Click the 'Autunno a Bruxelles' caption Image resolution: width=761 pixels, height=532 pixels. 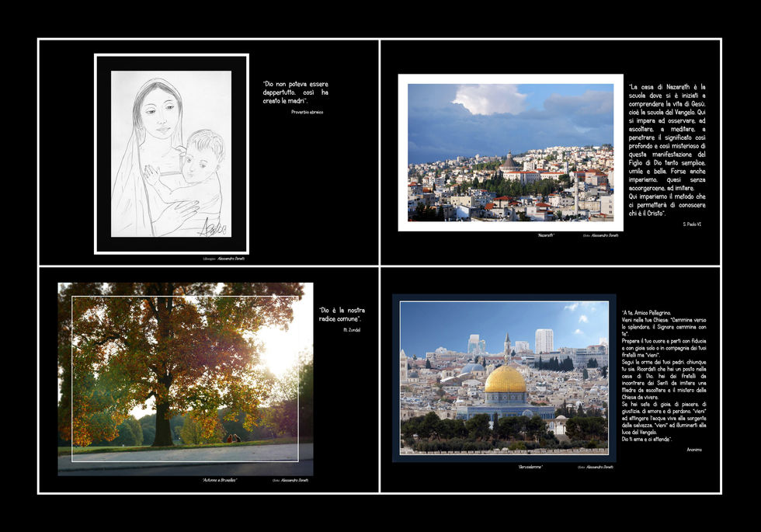219,480
